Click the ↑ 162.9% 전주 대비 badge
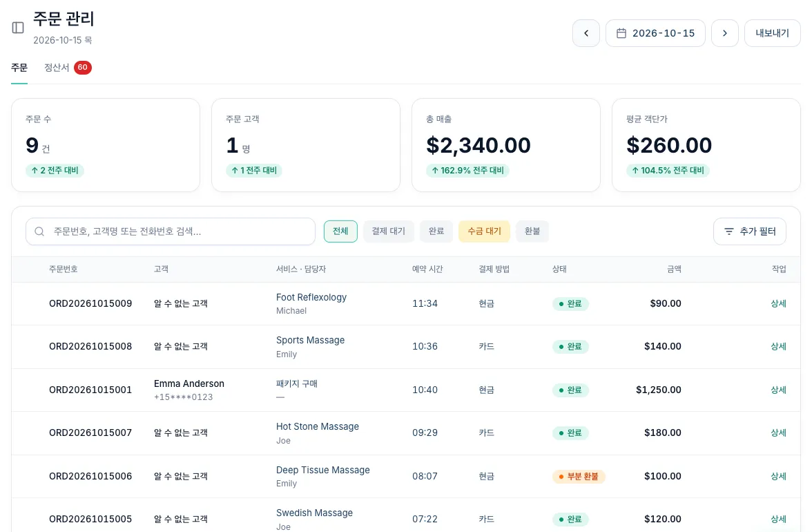Image resolution: width=812 pixels, height=532 pixels. (x=467, y=171)
